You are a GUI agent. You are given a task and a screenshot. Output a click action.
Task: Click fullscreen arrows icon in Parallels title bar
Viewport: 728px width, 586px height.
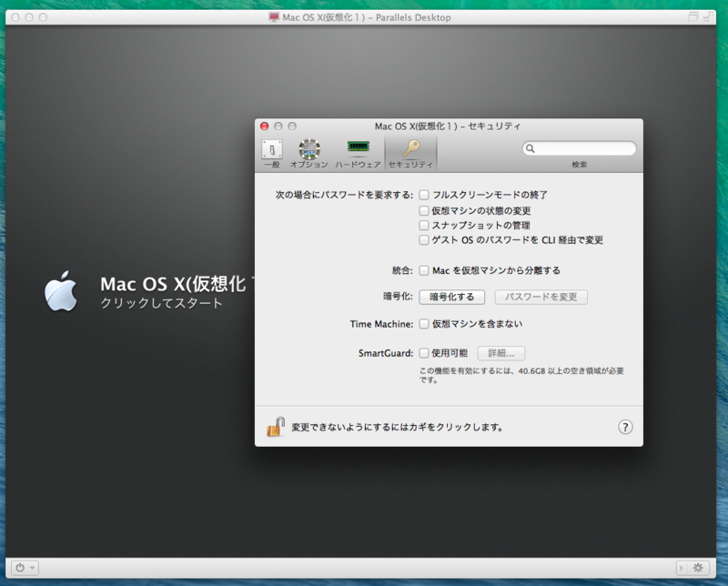pos(708,17)
